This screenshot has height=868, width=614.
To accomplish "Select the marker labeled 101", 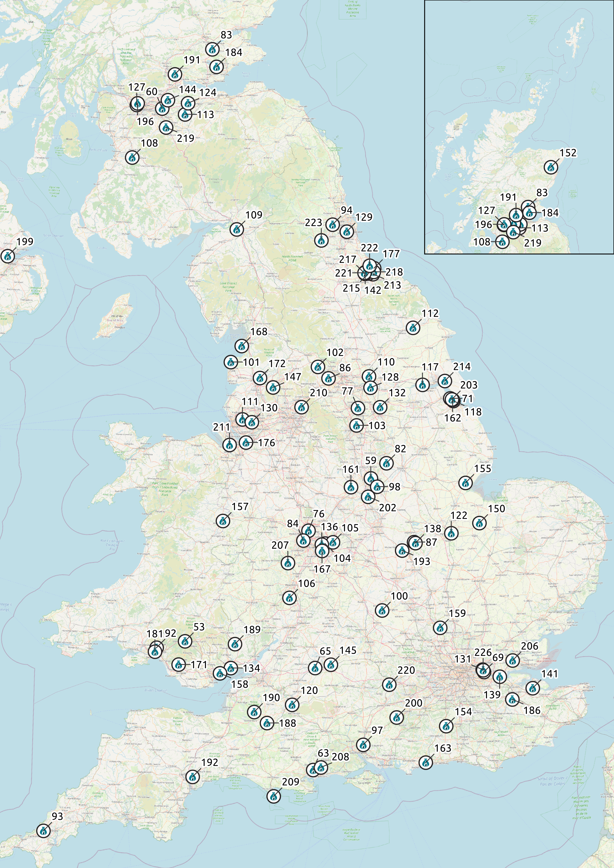I will (231, 362).
